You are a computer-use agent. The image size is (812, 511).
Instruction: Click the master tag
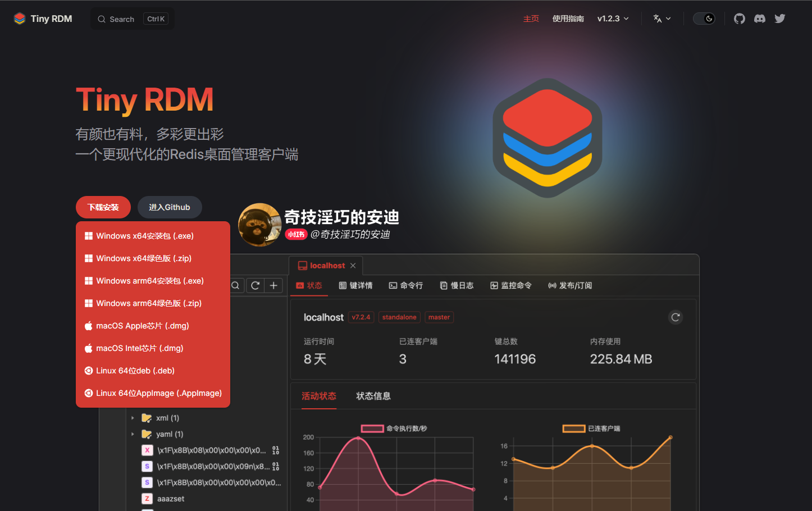pos(439,317)
